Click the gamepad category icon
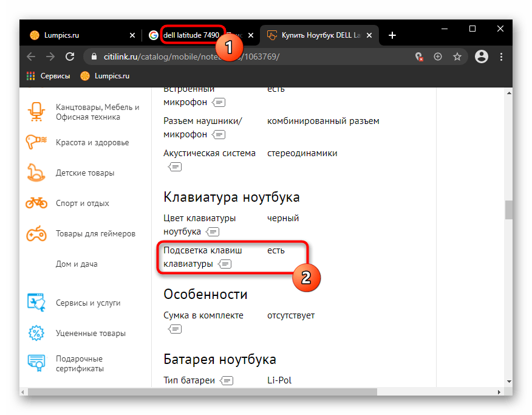532x415 pixels. pos(36,233)
